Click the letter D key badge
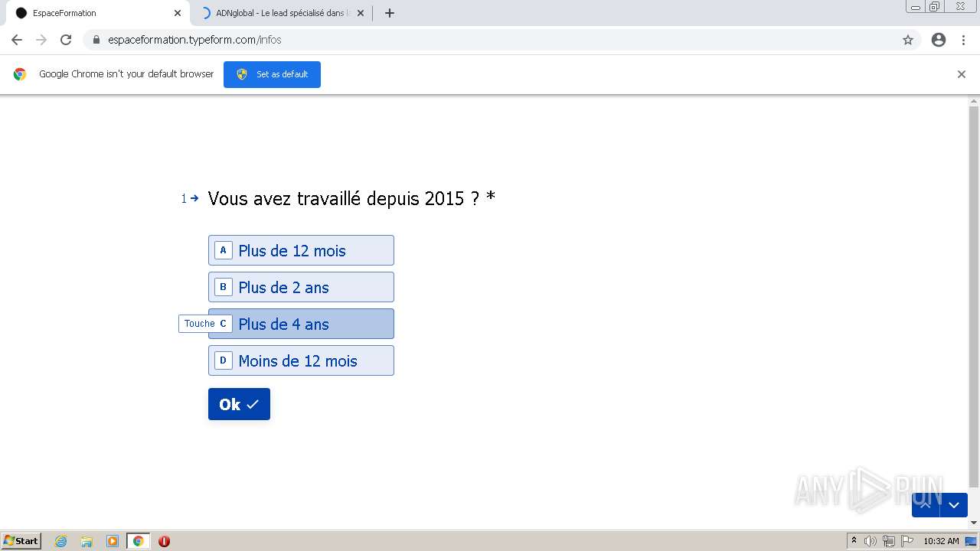Viewport: 980px width, 551px height. (x=223, y=360)
